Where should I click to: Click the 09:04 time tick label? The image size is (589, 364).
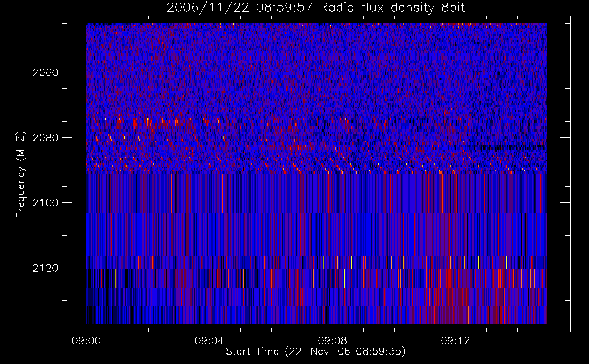(x=209, y=341)
